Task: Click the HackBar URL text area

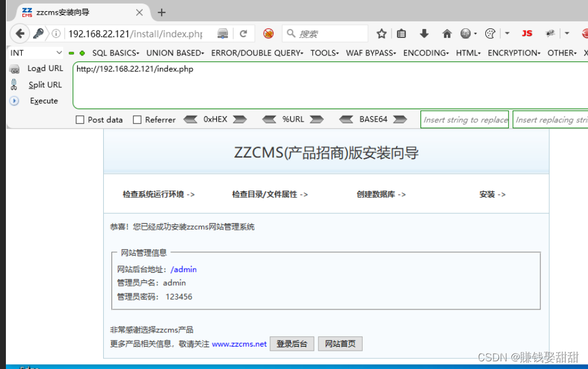Action: [x=330, y=85]
